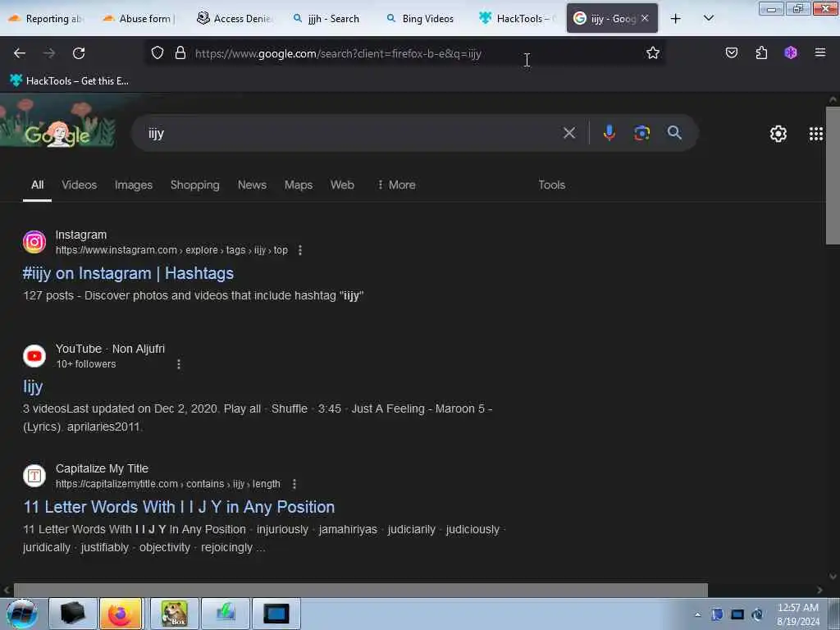Open Pocket save icon in toolbar
The height and width of the screenshot is (630, 840).
pos(732,53)
